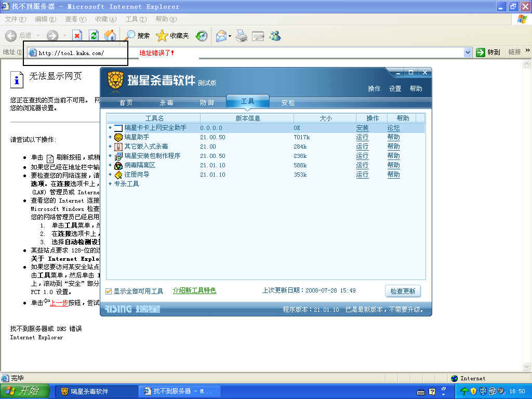Viewport: 532px width, 399px height.
Task: Click the IE Refresh icon
Action: click(94, 35)
